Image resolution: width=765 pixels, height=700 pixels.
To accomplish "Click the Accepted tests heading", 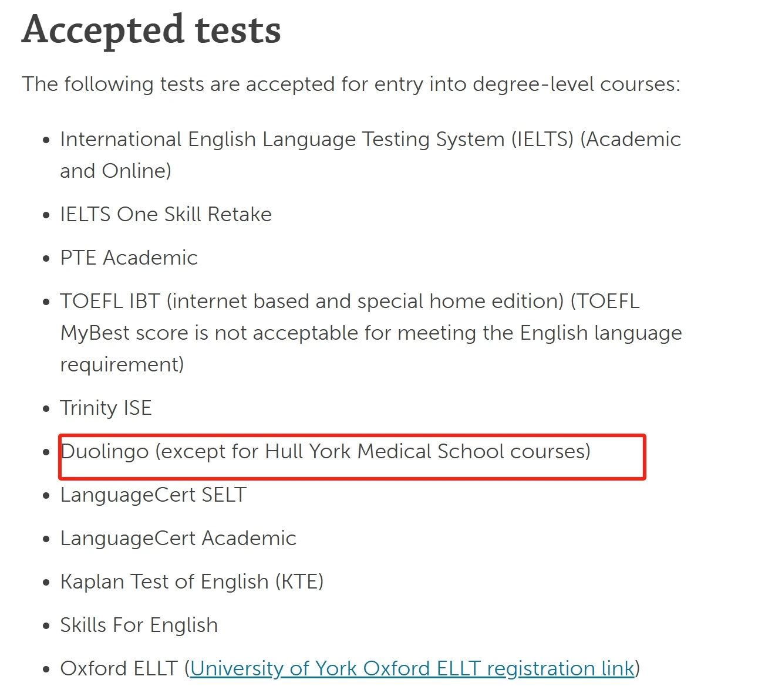I will 151,29.
